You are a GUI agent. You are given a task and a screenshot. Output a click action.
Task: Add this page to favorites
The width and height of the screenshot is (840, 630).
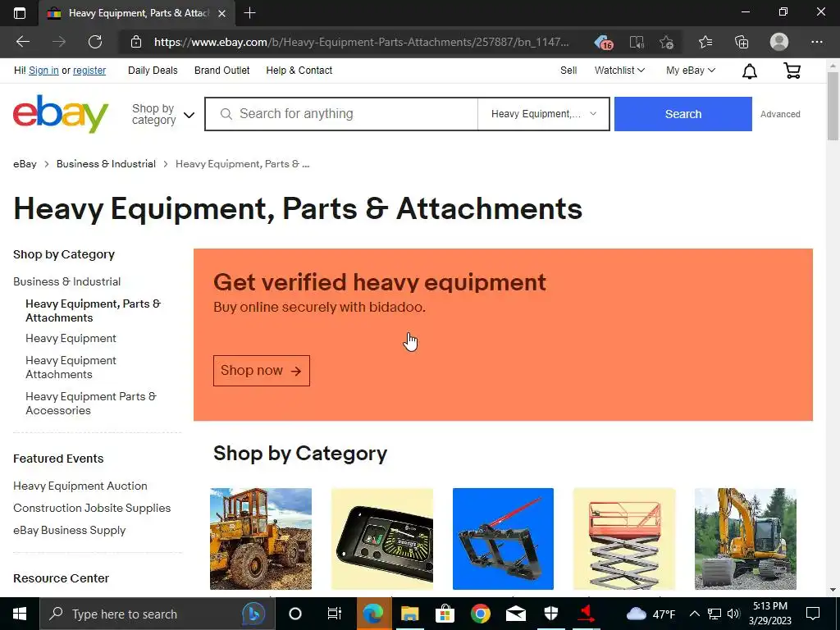click(x=666, y=42)
